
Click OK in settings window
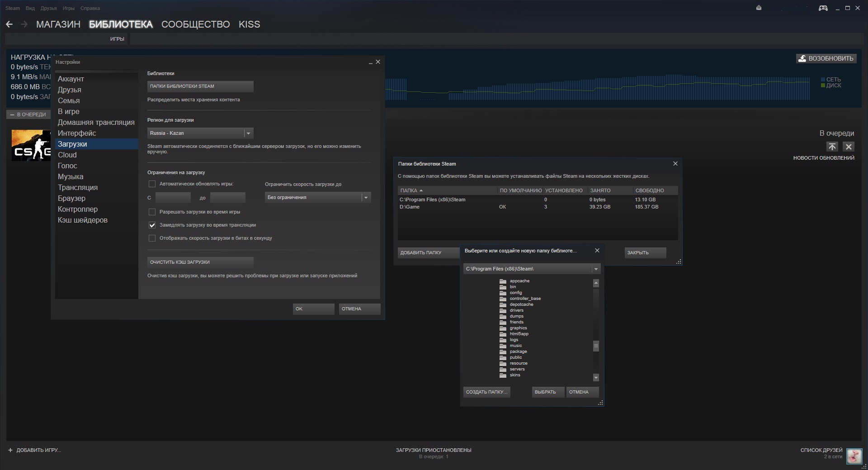click(x=313, y=309)
